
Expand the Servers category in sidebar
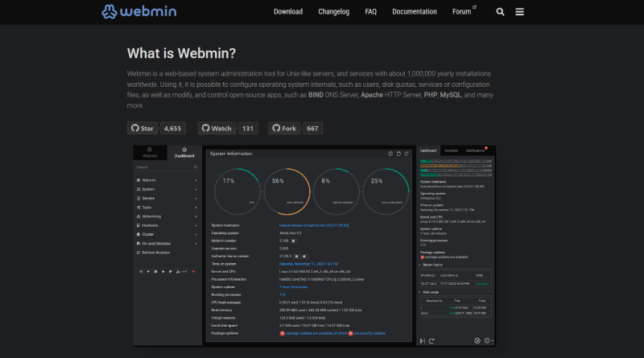coord(167,198)
